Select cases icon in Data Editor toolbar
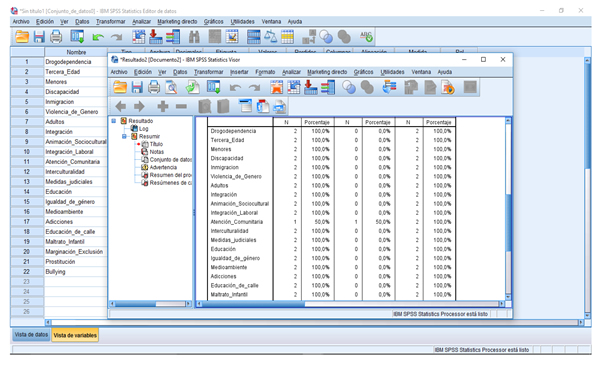Image resolution: width=600 pixels, height=365 pixels. (x=287, y=37)
